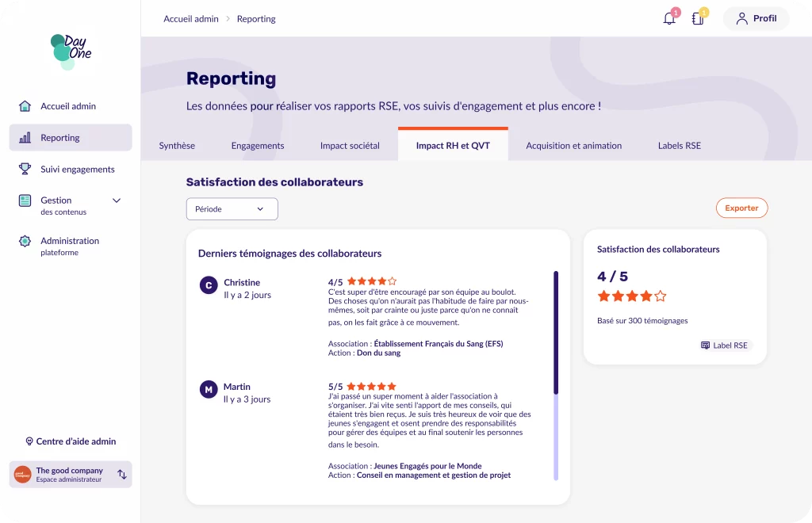Click Christine's avatar circle
812x523 pixels.
[x=209, y=285]
